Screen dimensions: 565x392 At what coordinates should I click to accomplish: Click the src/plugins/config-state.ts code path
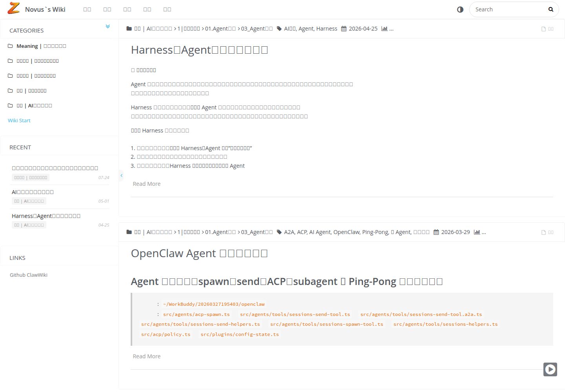tap(240, 334)
